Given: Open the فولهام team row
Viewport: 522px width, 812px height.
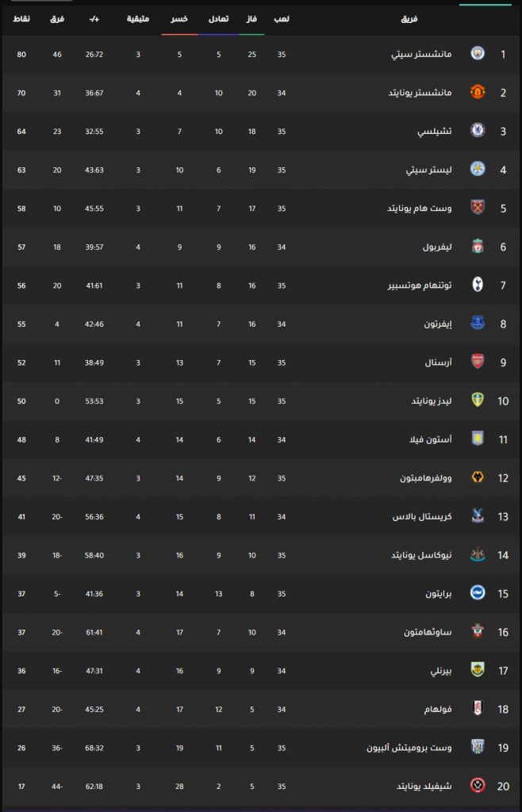Looking at the screenshot, I should click(x=261, y=709).
